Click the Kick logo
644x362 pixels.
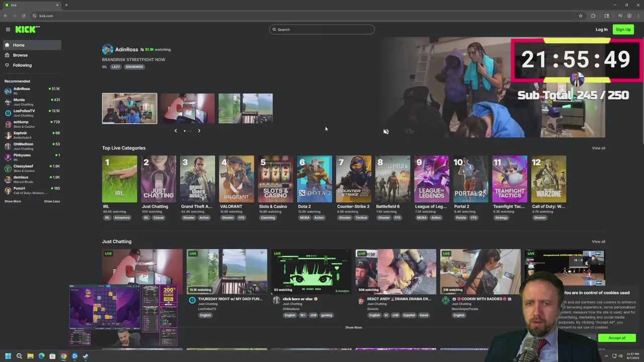(x=27, y=30)
